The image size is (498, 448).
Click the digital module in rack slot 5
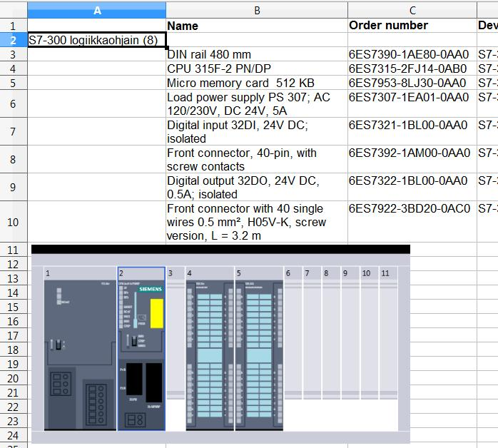(x=259, y=355)
